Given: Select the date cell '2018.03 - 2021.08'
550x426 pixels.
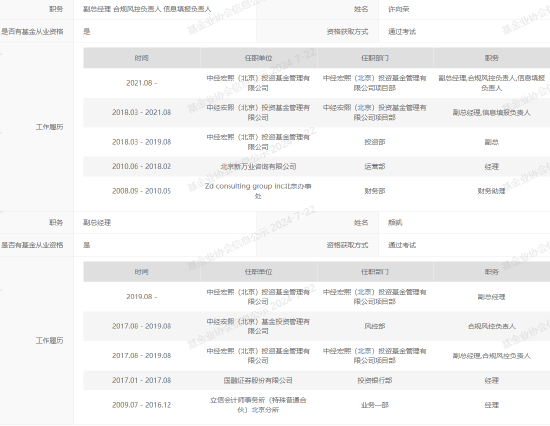Looking at the screenshot, I should click(141, 112).
